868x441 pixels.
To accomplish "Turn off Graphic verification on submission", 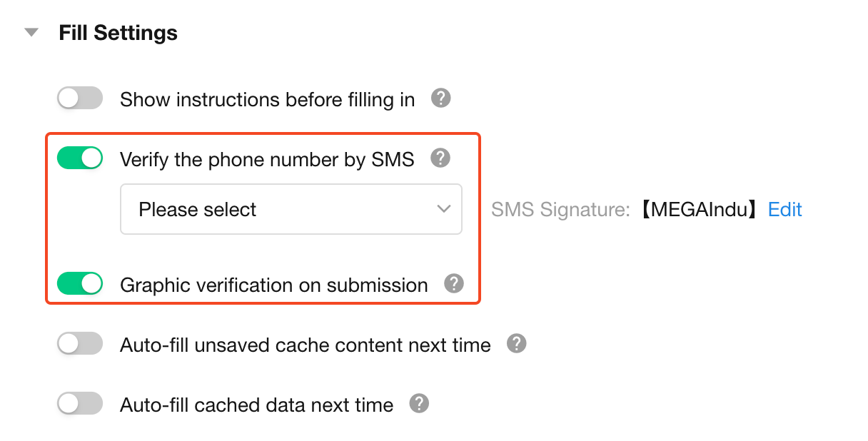I will 80,284.
